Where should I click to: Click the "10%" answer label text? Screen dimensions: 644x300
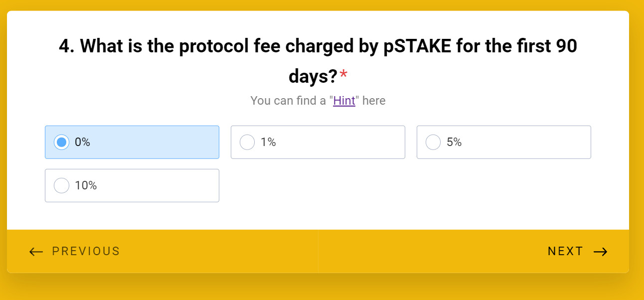86,185
